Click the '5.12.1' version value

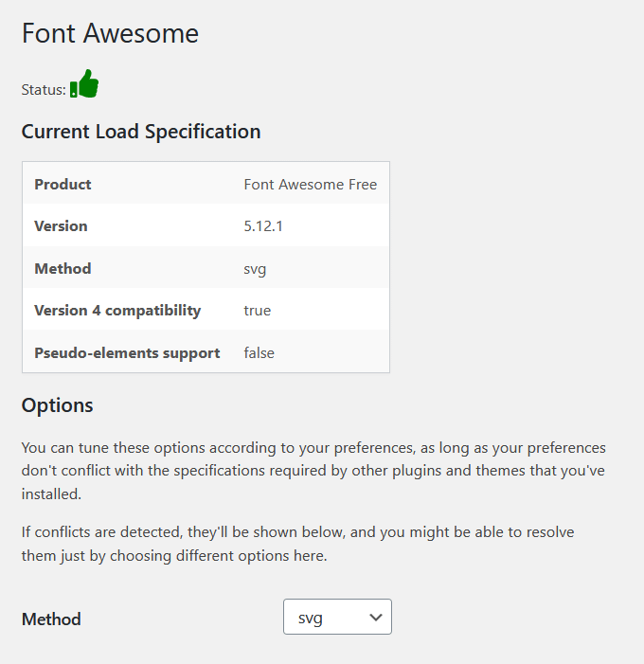pyautogui.click(x=263, y=226)
